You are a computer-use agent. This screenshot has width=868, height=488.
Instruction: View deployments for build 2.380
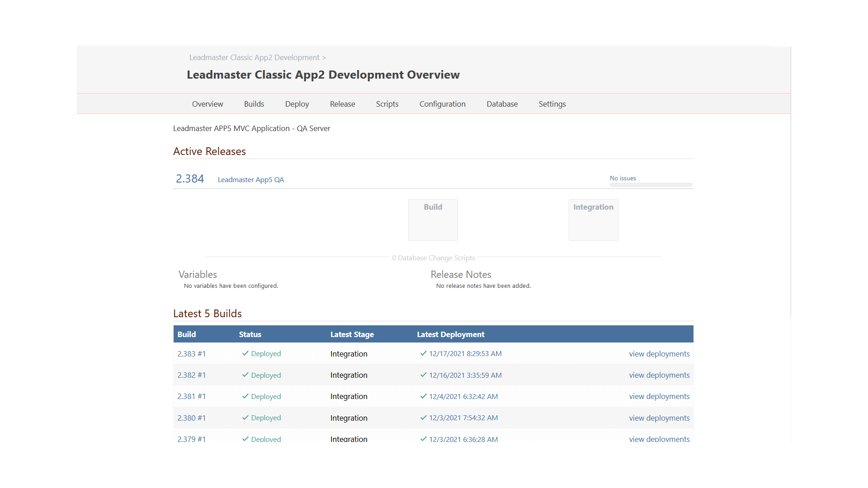coord(659,418)
